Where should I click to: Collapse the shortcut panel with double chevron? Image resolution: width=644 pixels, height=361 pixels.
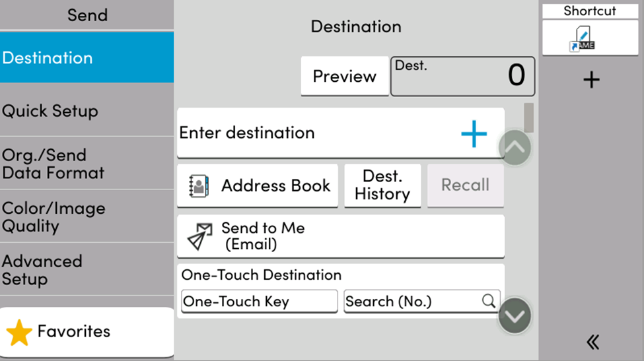[x=592, y=341]
